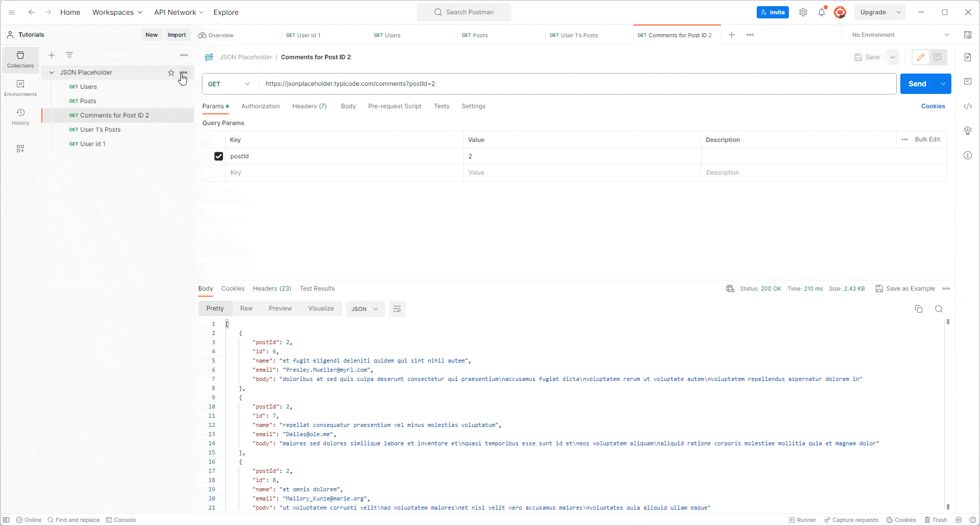Switch to the Raw response view
The width and height of the screenshot is (980, 526).
pyautogui.click(x=246, y=308)
